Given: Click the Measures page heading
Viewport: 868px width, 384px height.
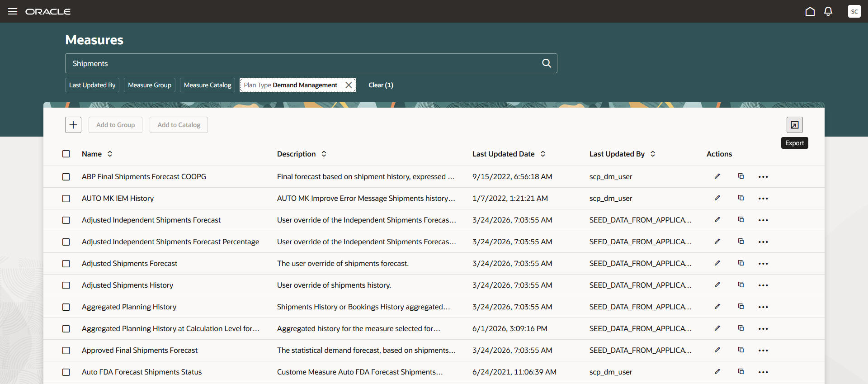Looking at the screenshot, I should (94, 40).
